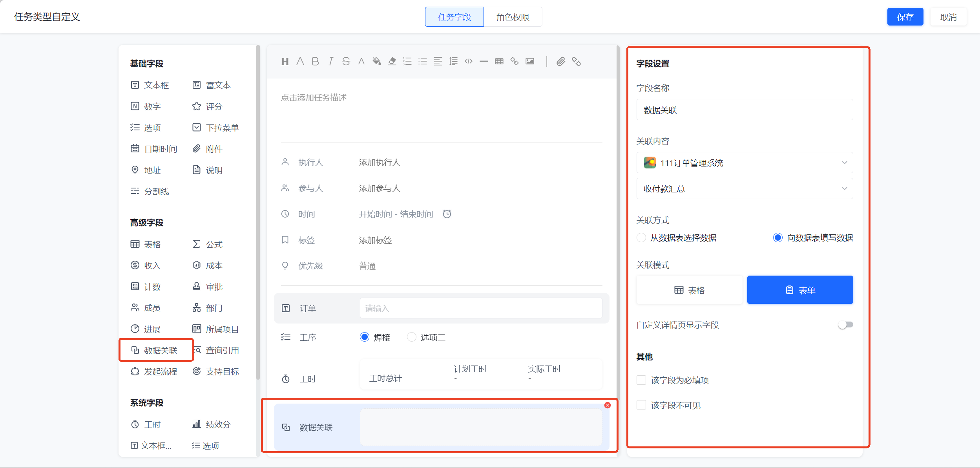Screen dimensions: 980x468
Task: Click the 订单 text input field
Action: [481, 308]
